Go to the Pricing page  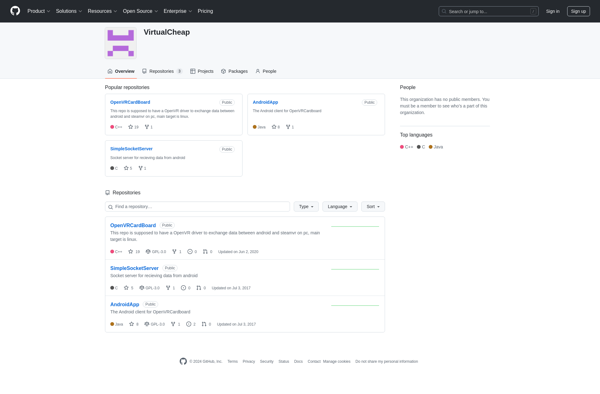click(205, 11)
